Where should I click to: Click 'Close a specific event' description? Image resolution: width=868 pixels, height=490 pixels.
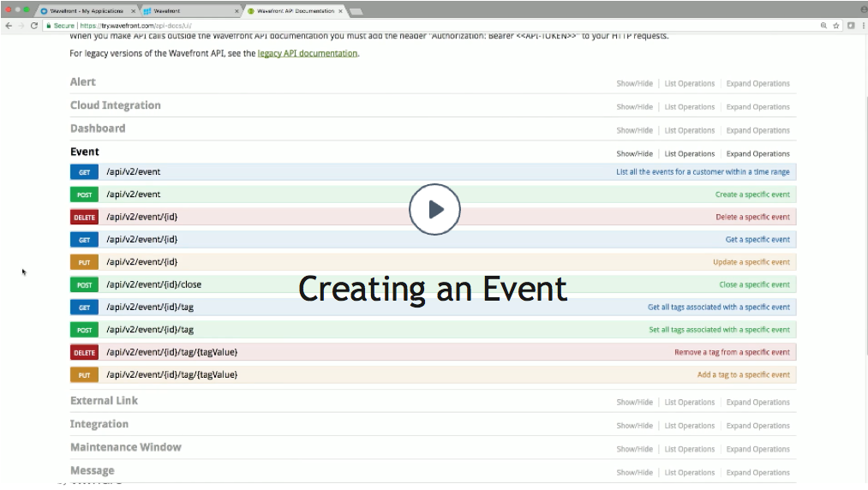coord(755,284)
